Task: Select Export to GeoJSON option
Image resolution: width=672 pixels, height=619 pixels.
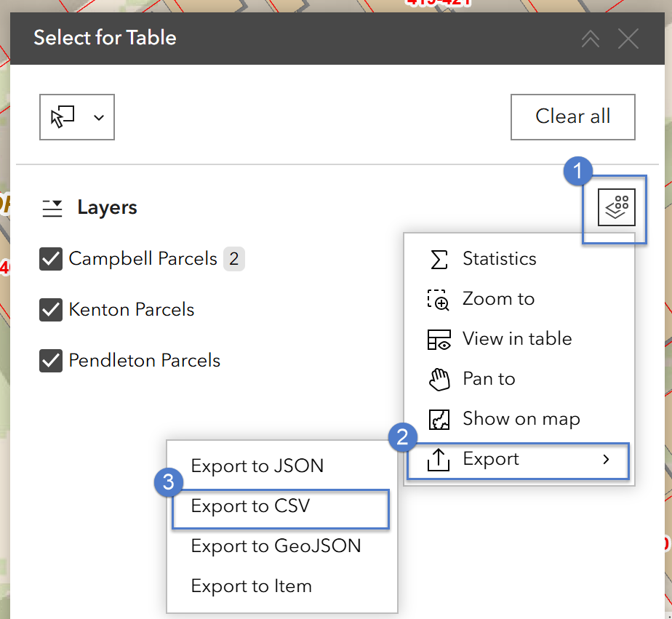Action: (276, 546)
